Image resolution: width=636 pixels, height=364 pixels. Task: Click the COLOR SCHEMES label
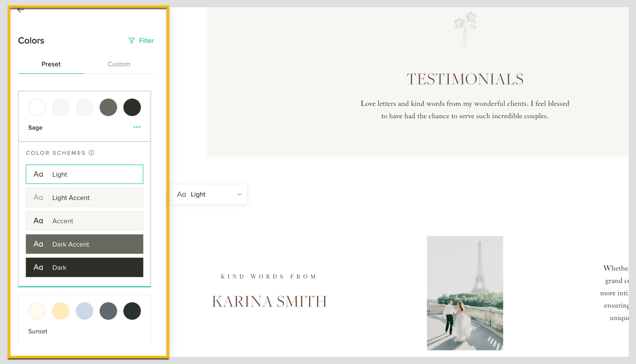[56, 153]
